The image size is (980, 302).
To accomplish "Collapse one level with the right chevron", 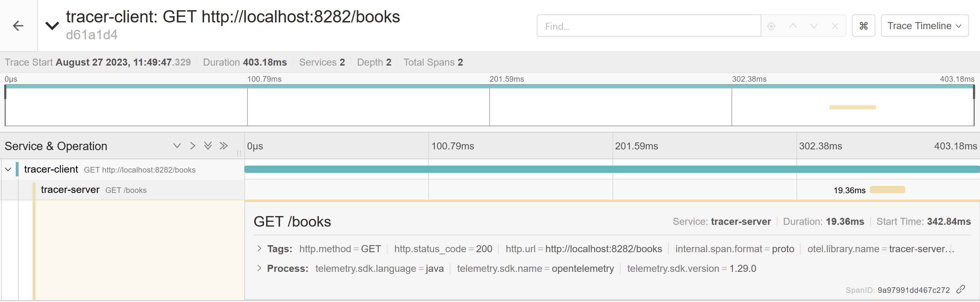I will (x=192, y=146).
